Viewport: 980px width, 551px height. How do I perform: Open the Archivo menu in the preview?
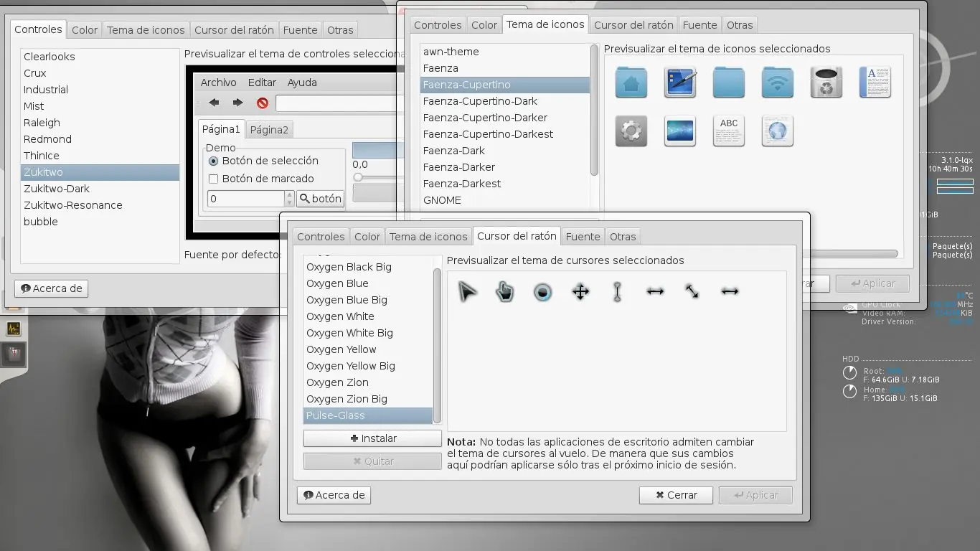(219, 83)
